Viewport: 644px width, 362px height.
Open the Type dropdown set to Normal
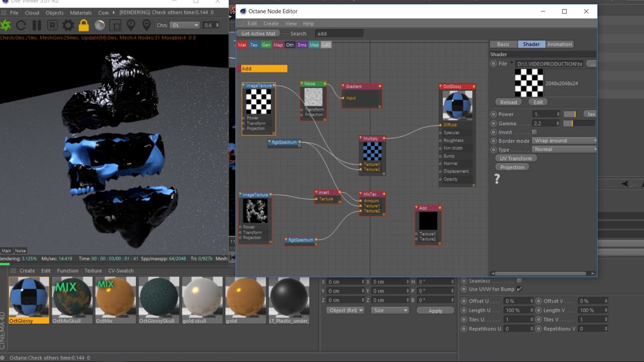point(564,149)
